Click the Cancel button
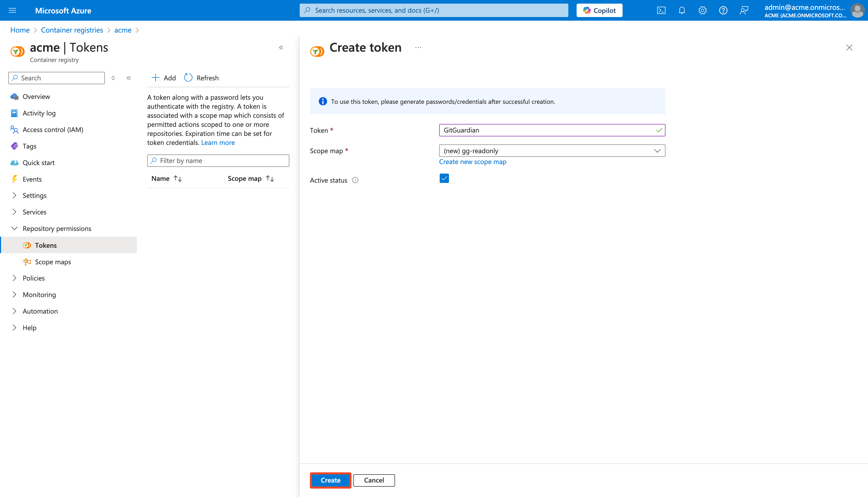868x497 pixels. pos(374,480)
